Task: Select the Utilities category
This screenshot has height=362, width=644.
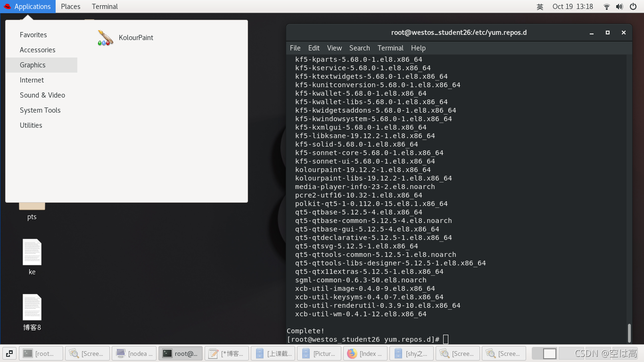Action: 41,125
